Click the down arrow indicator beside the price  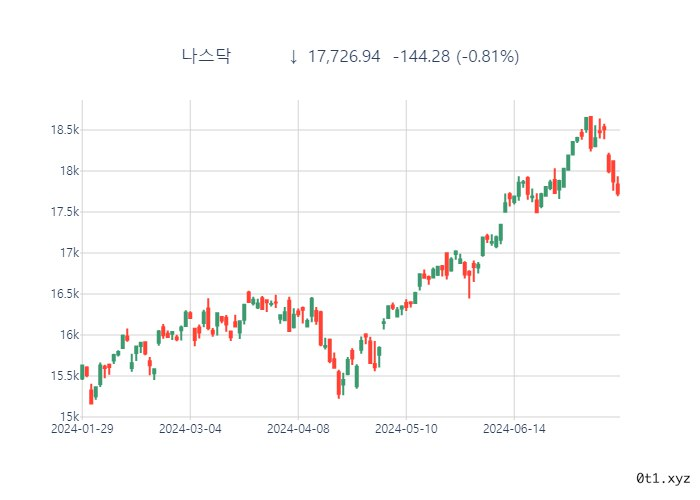(293, 57)
